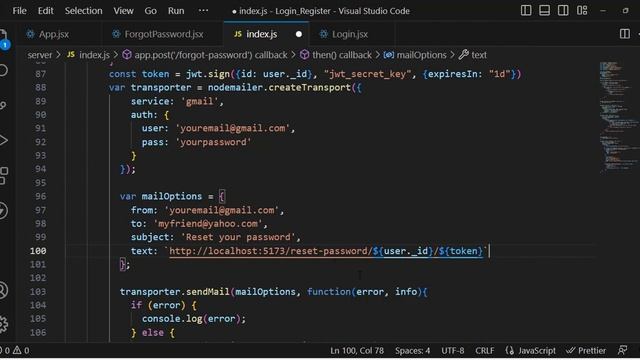Click the 'youremail@gmail.com' from value on line 97

click(x=222, y=210)
